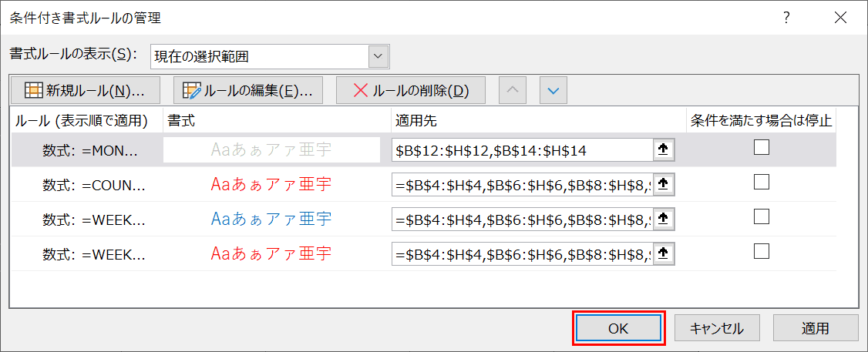This screenshot has width=868, height=352.
Task: Open the 書式ルールの表示 dropdown
Action: point(378,56)
